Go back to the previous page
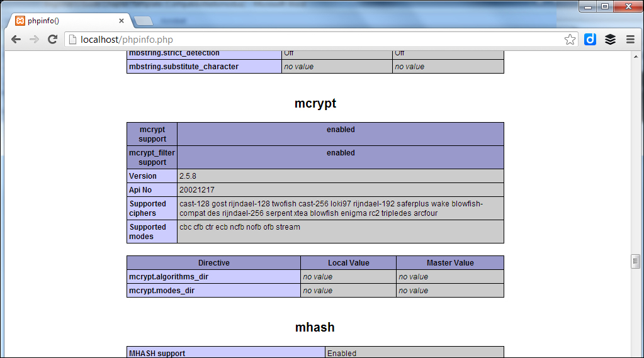Image resolution: width=644 pixels, height=358 pixels. (16, 40)
